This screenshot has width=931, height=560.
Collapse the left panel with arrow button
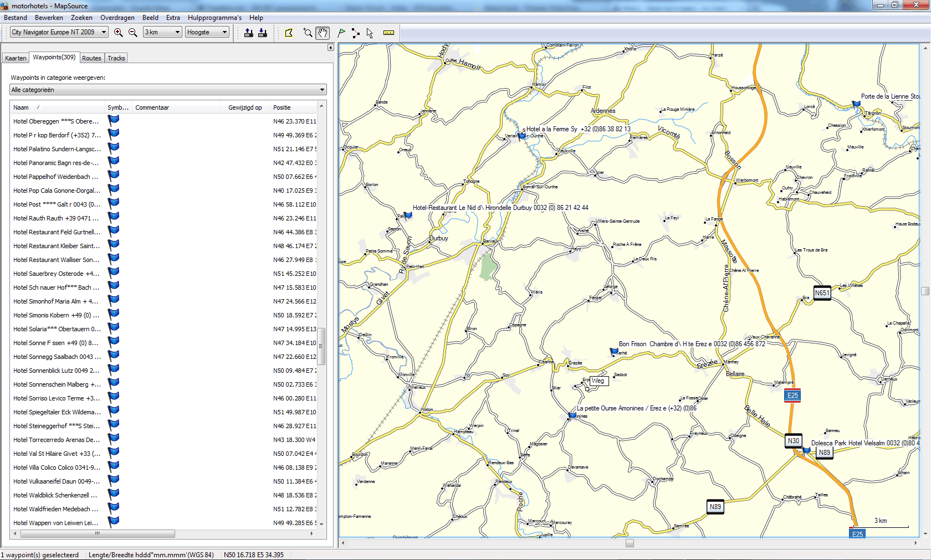[x=331, y=48]
